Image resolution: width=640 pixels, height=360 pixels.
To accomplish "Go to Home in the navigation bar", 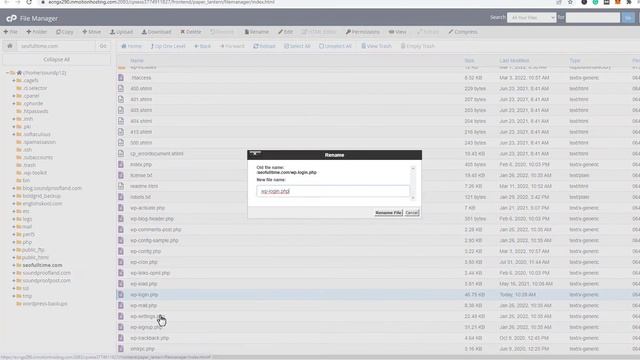I will pos(131,46).
